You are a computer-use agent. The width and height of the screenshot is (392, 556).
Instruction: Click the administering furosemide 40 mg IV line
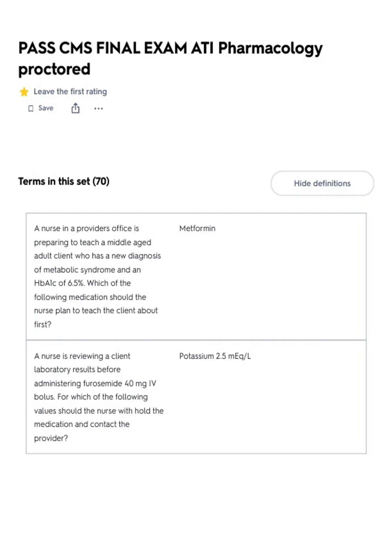pyautogui.click(x=95, y=383)
